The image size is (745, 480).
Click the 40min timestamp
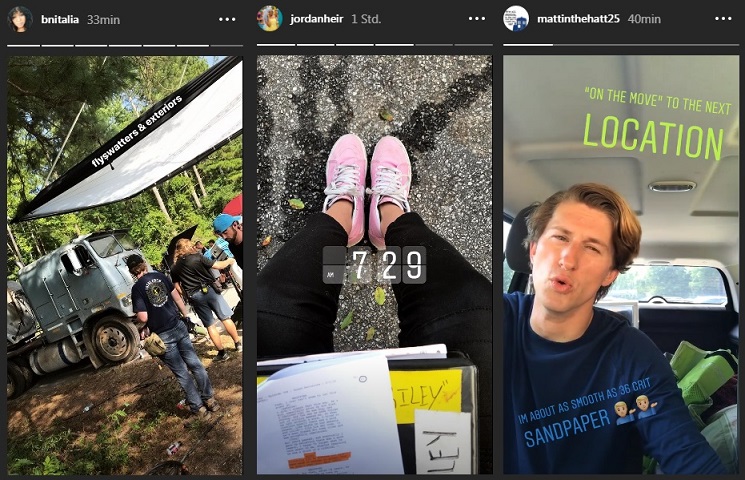(x=644, y=19)
